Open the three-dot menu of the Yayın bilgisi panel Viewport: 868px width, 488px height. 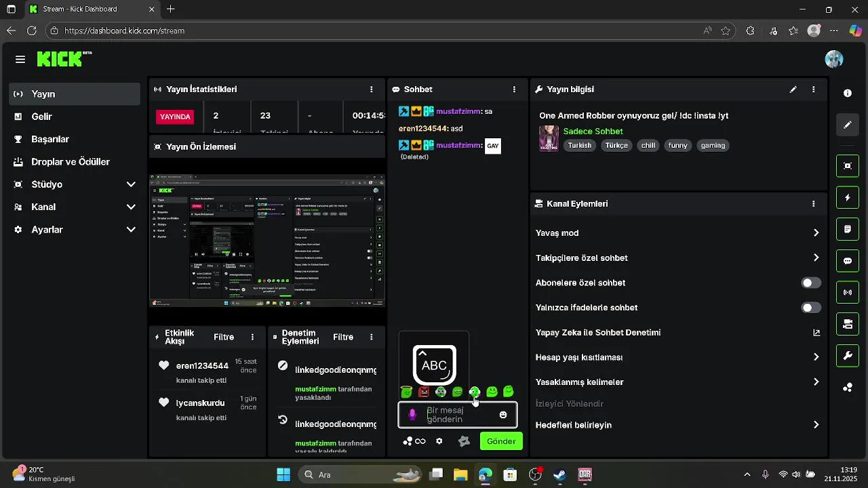pyautogui.click(x=814, y=89)
